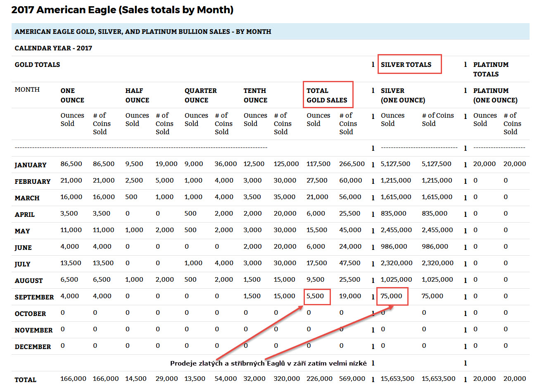Select January platinum ounces sold '20,000'
The width and height of the screenshot is (549, 392).
click(484, 164)
